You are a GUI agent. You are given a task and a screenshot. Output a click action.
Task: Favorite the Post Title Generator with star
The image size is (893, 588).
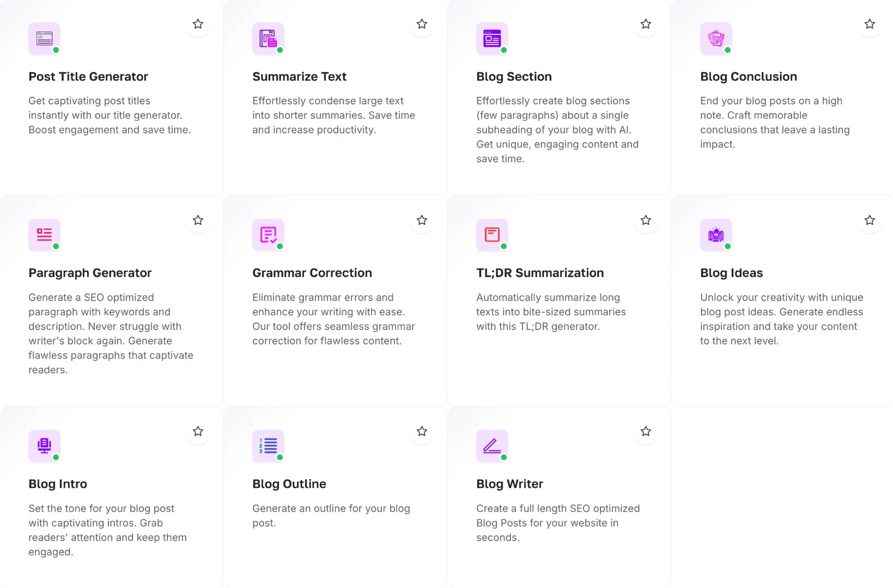198,24
